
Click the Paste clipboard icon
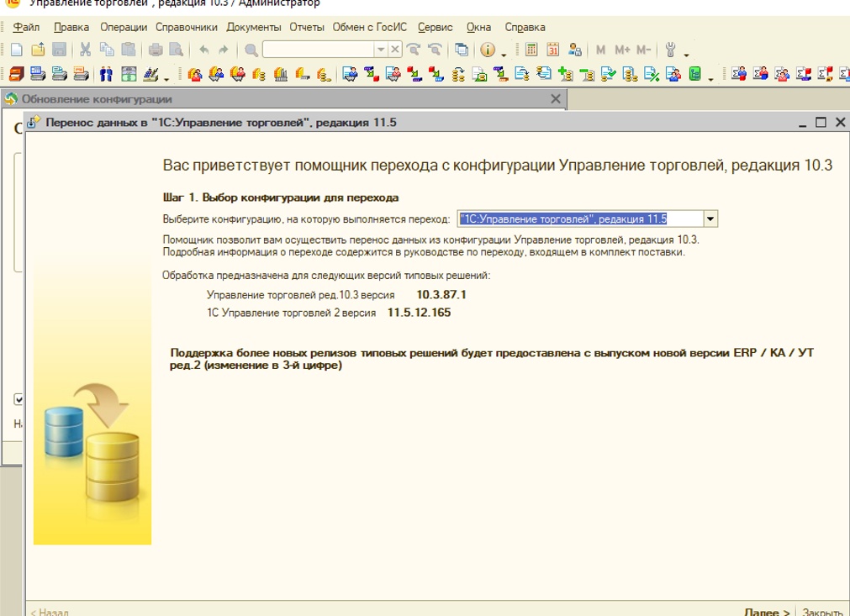[129, 50]
